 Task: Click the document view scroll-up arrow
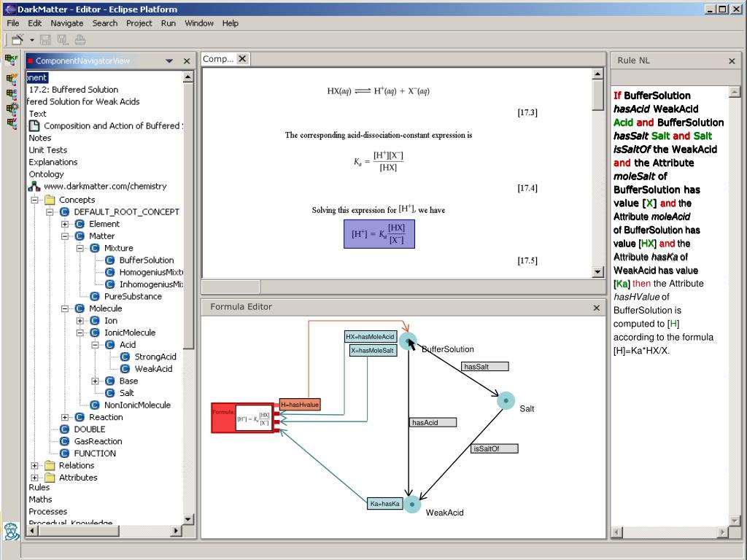[x=598, y=74]
